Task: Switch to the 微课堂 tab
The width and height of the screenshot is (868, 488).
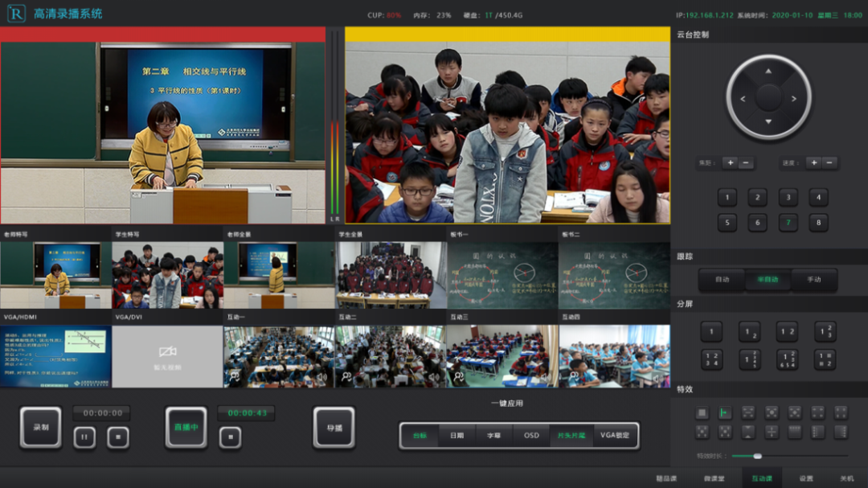Action: tap(713, 478)
